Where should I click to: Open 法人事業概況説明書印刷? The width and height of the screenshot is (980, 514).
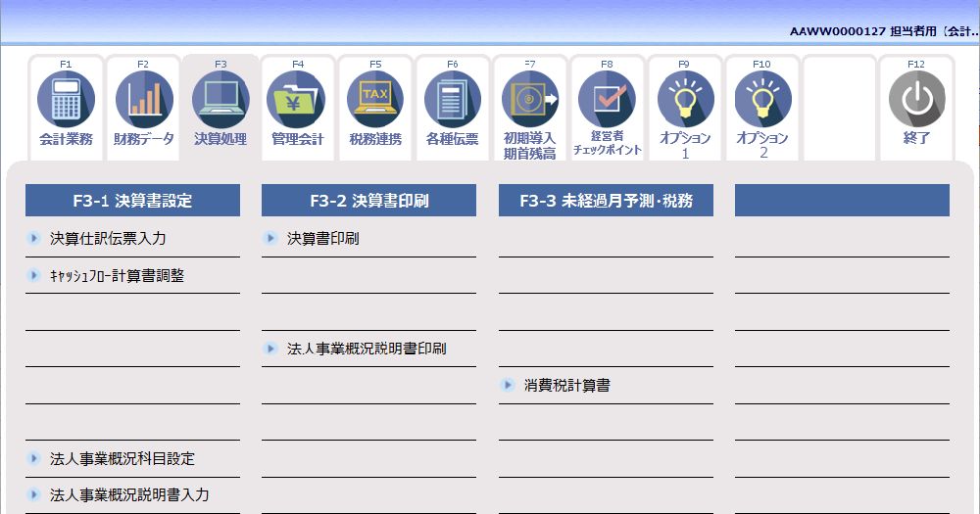tap(368, 349)
